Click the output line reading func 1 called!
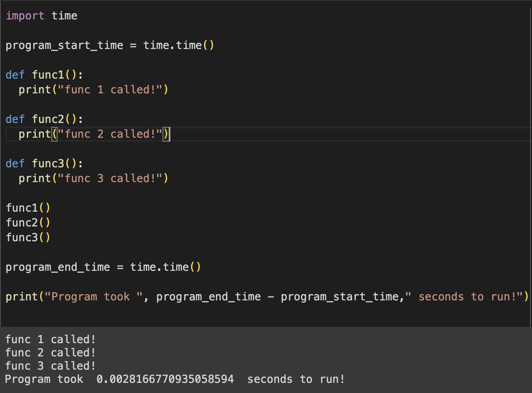 (x=51, y=339)
